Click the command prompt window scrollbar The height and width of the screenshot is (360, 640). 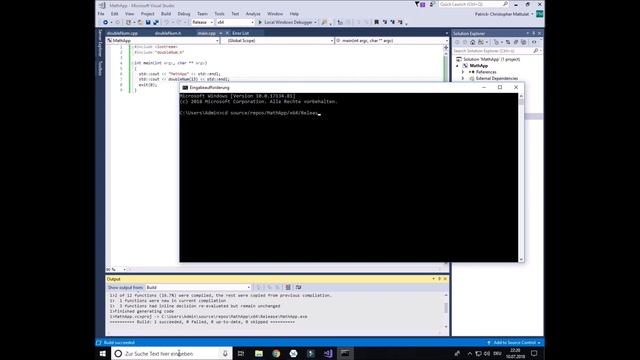(x=521, y=177)
